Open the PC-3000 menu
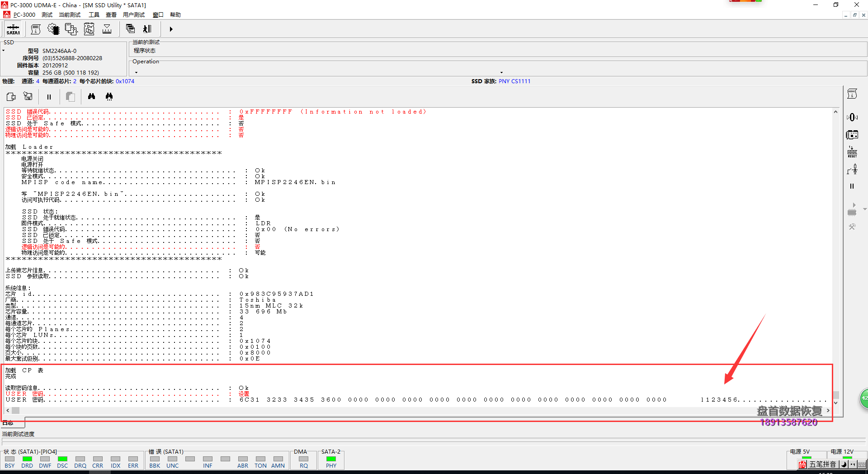Image resolution: width=868 pixels, height=474 pixels. pyautogui.click(x=24, y=15)
